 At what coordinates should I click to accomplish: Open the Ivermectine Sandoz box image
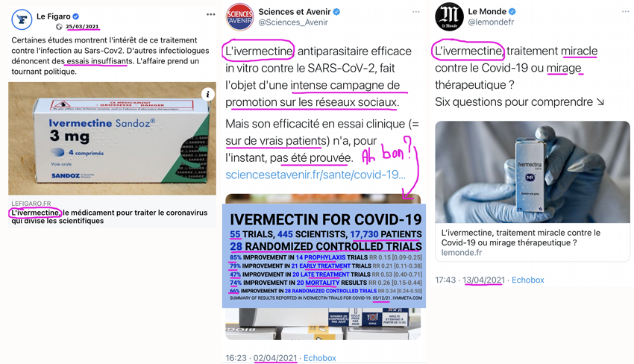(112, 139)
